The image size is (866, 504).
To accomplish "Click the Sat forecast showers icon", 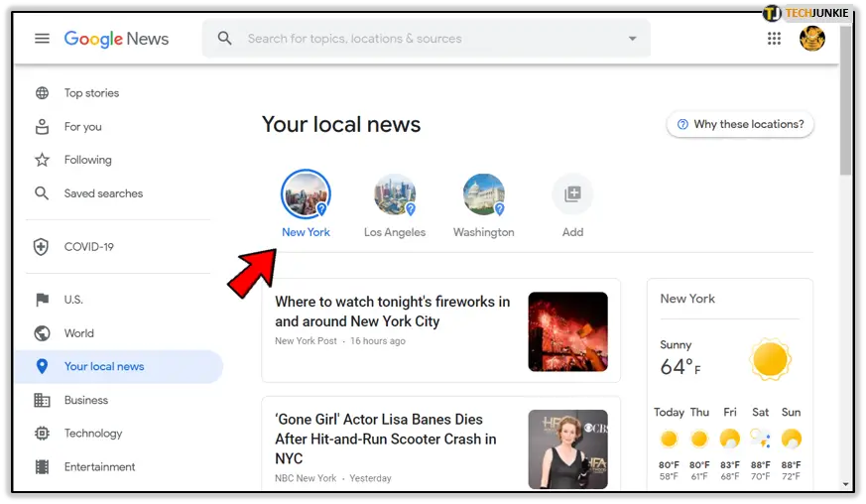I will click(x=760, y=439).
